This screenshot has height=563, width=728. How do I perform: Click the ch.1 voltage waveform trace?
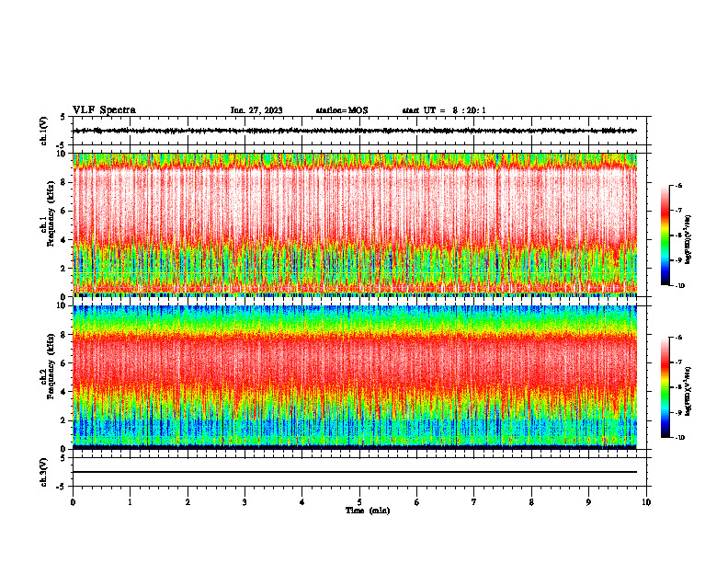pyautogui.click(x=355, y=131)
